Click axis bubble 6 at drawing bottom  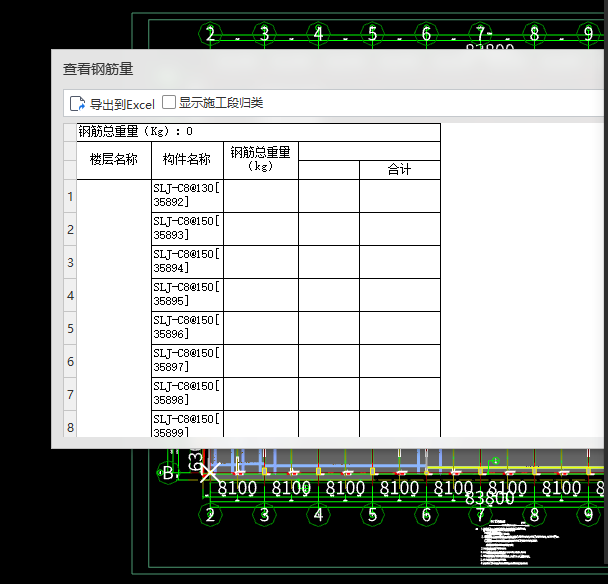[426, 515]
